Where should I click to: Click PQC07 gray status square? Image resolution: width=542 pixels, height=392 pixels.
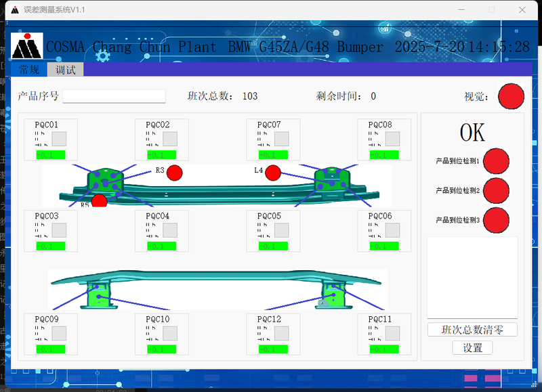282,139
